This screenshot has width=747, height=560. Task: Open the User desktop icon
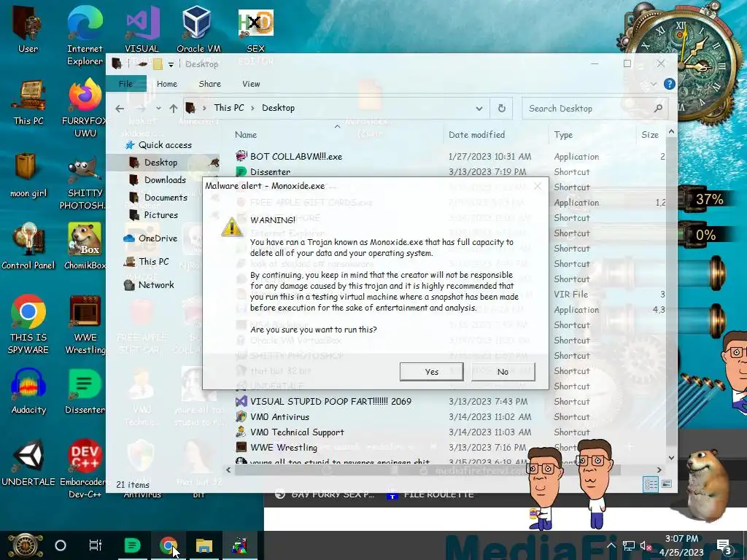click(28, 28)
